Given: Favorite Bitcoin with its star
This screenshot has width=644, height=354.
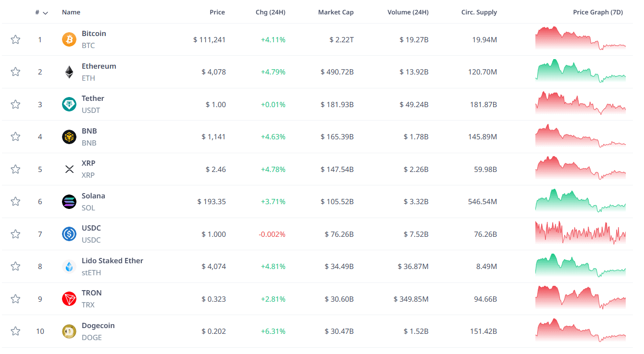Looking at the screenshot, I should tap(15, 39).
